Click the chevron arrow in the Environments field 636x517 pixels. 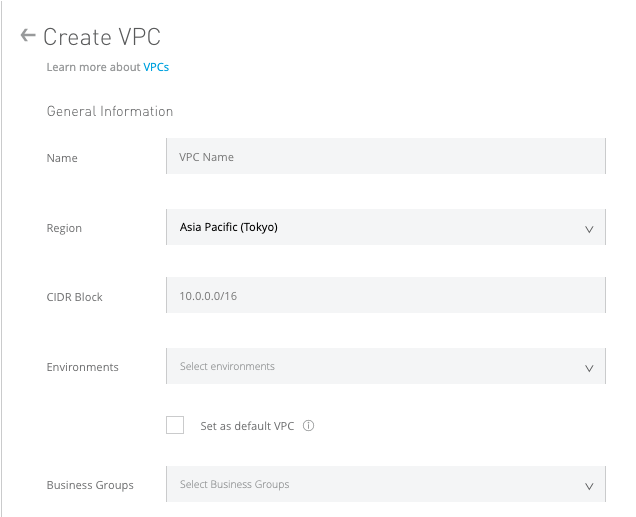[589, 368]
